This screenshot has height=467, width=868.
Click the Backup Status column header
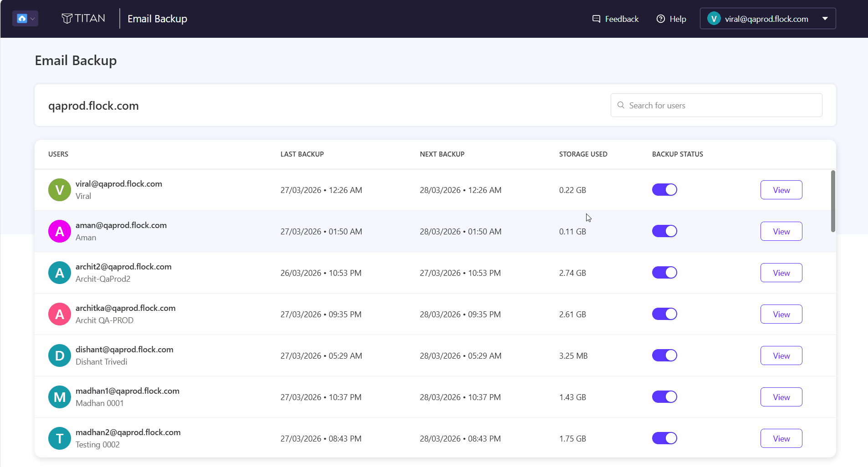click(677, 154)
